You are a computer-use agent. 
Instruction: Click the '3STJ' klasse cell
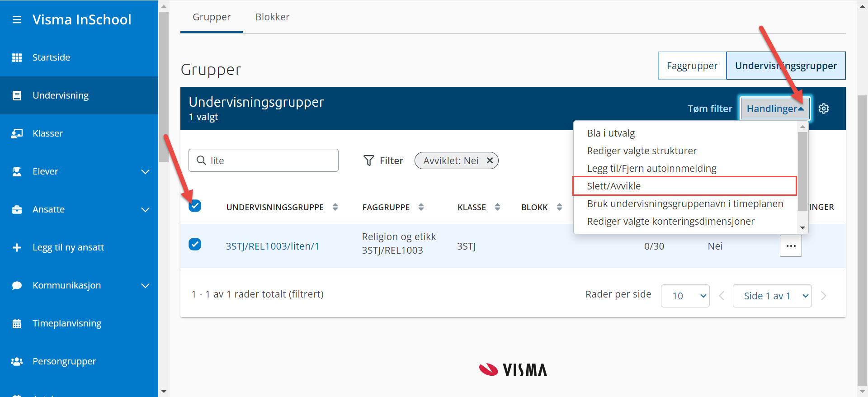click(466, 246)
